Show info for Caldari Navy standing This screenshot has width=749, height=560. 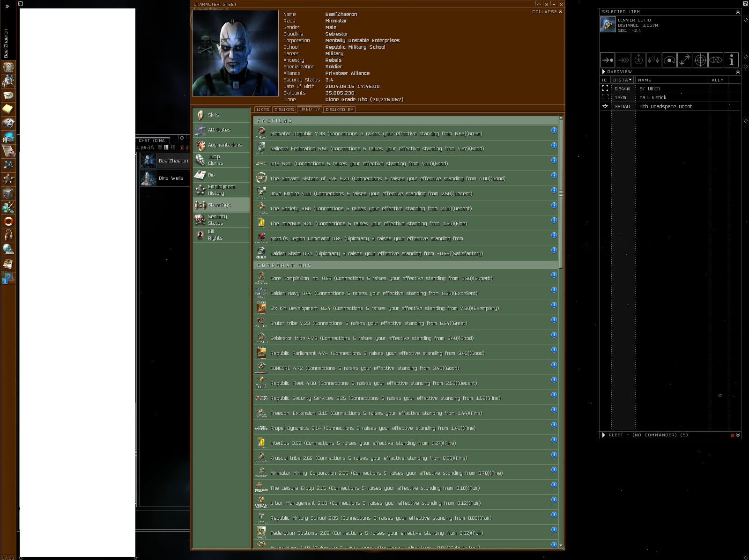pyautogui.click(x=554, y=290)
